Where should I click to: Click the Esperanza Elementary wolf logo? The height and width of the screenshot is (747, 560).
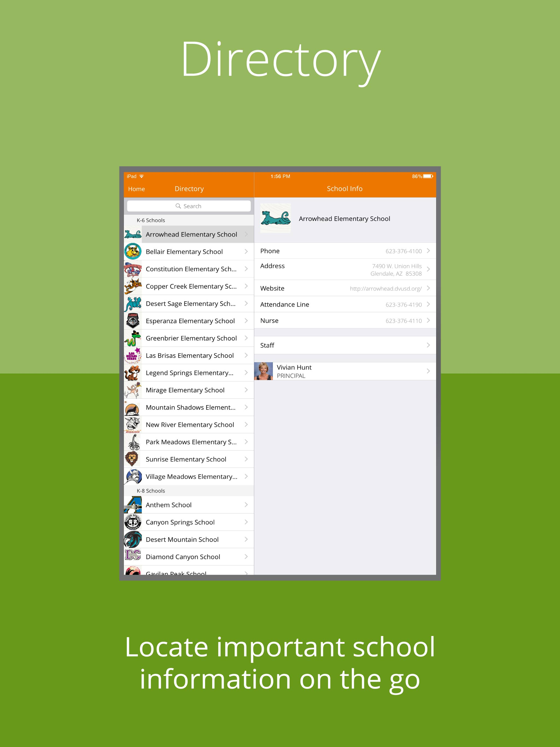pos(133,321)
